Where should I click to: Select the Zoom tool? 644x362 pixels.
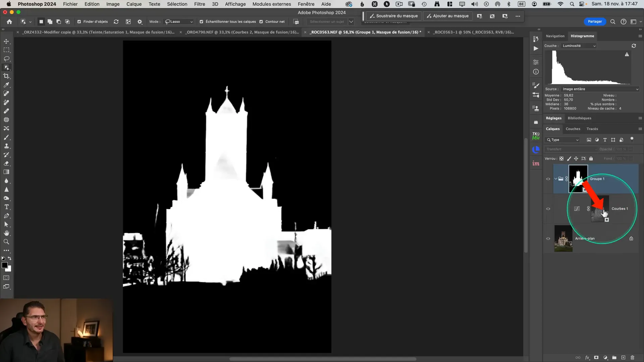[6, 242]
